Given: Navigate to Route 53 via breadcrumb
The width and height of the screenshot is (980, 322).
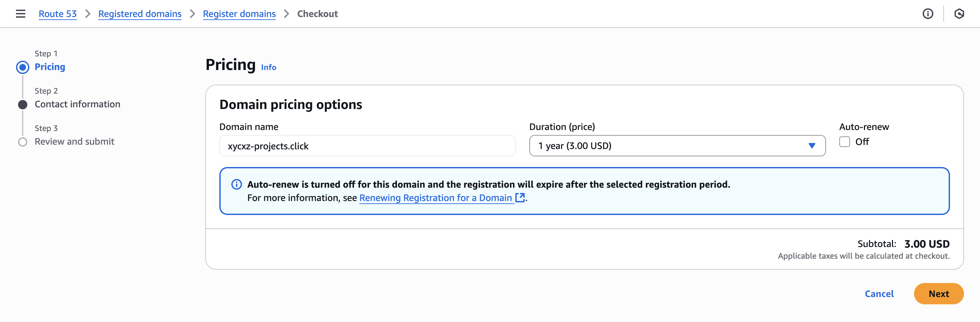Looking at the screenshot, I should (x=57, y=14).
